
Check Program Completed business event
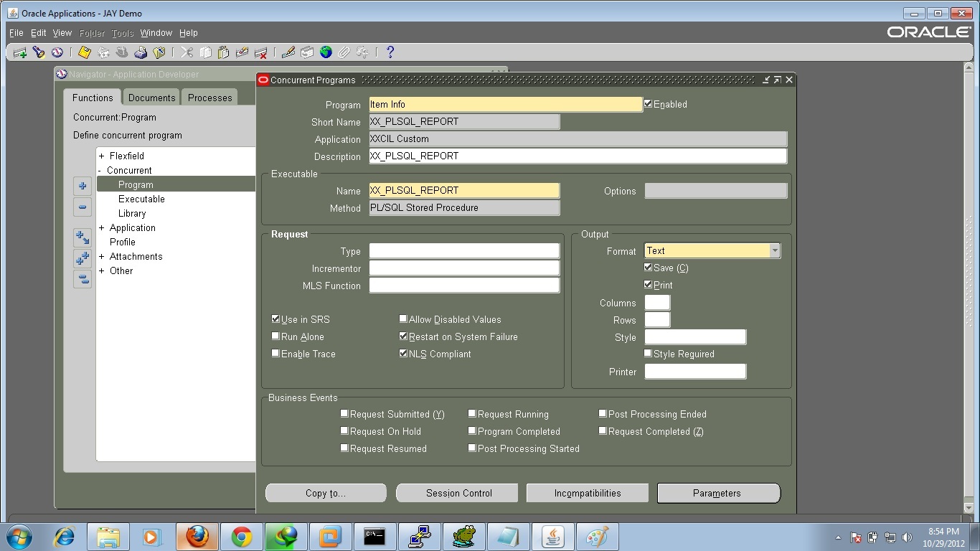[x=472, y=431]
